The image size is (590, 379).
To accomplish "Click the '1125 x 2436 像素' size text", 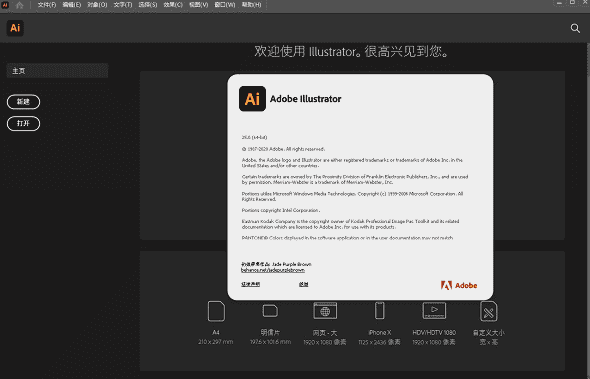I will (379, 342).
